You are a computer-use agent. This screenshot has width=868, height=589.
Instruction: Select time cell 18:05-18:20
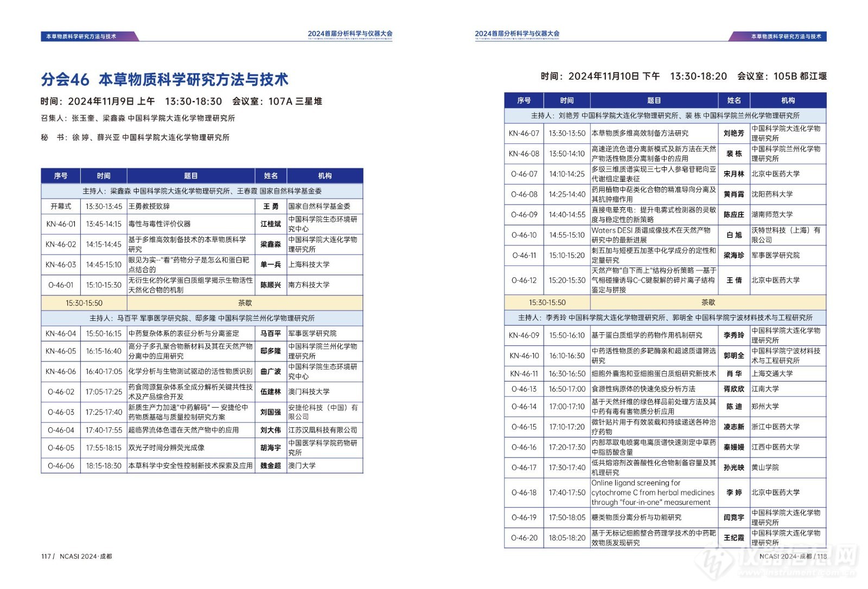567,537
